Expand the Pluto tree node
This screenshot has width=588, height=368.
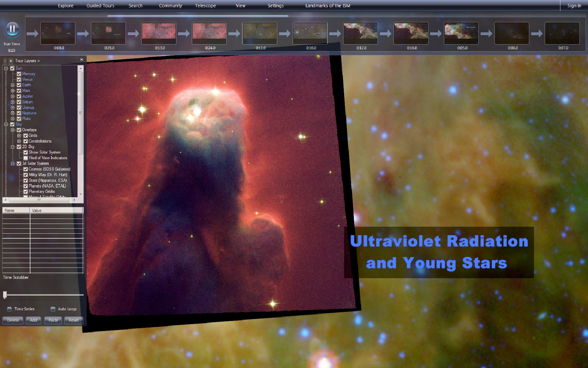click(x=13, y=119)
